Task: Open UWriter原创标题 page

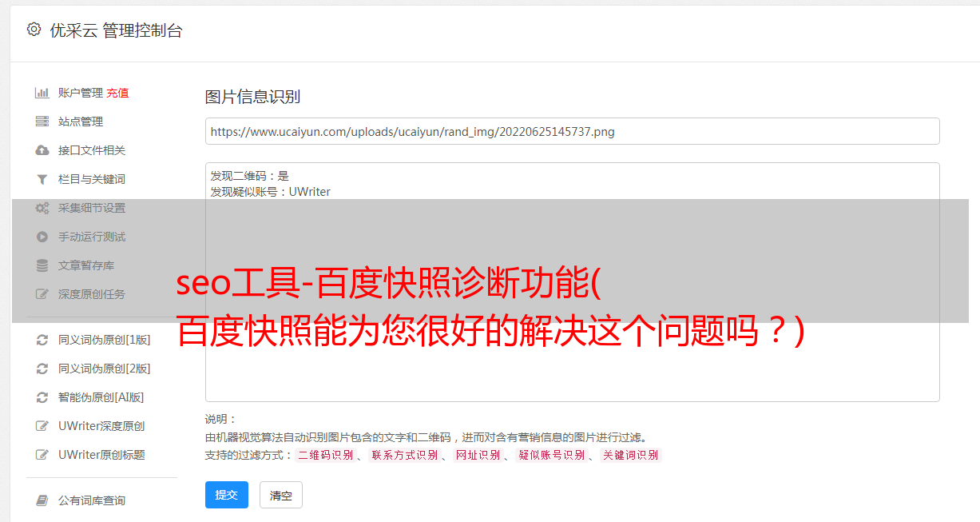Action: pos(101,455)
